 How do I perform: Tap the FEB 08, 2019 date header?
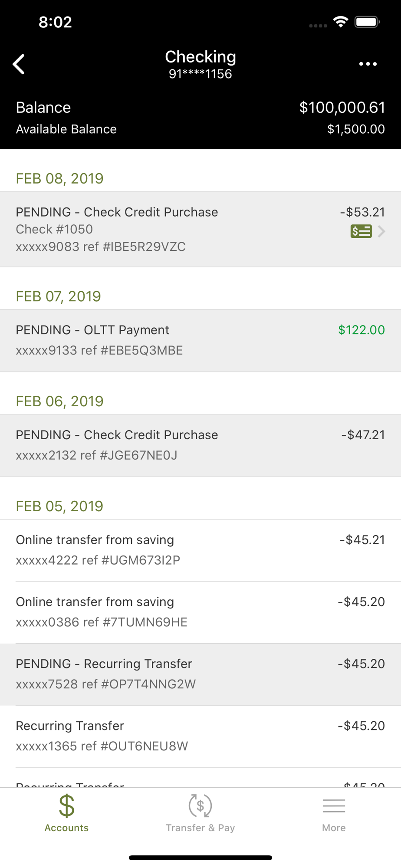coord(59,178)
